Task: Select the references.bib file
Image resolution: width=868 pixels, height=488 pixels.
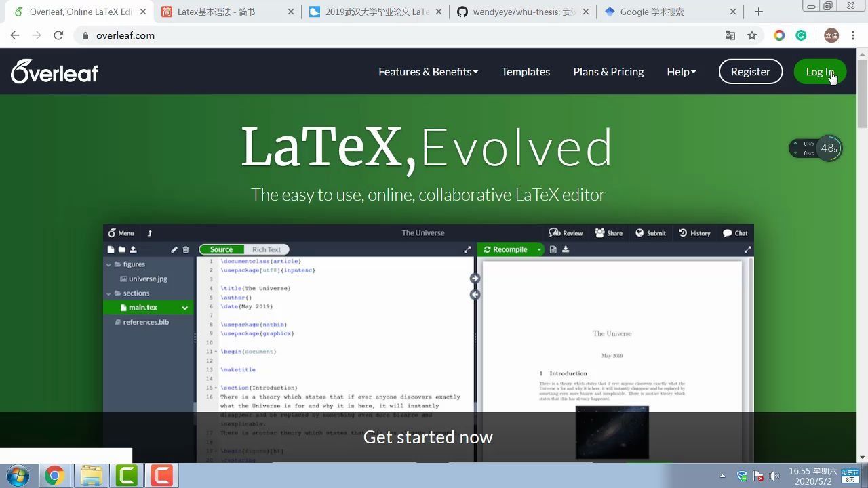Action: [142, 322]
